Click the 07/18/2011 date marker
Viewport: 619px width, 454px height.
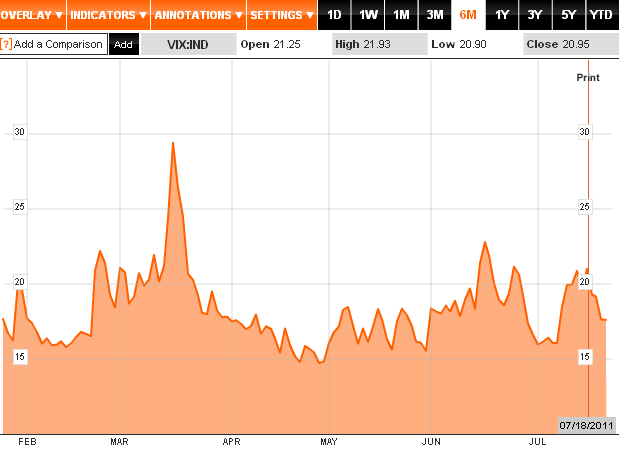point(585,426)
